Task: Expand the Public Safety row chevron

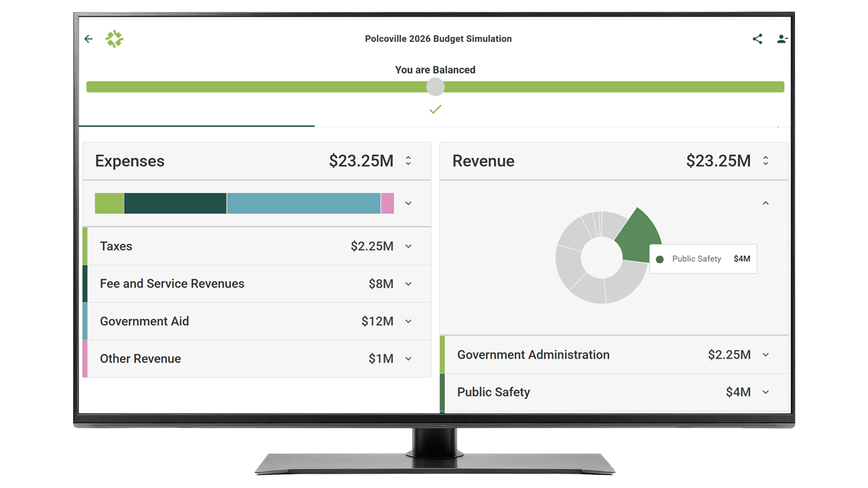Action: click(x=765, y=393)
